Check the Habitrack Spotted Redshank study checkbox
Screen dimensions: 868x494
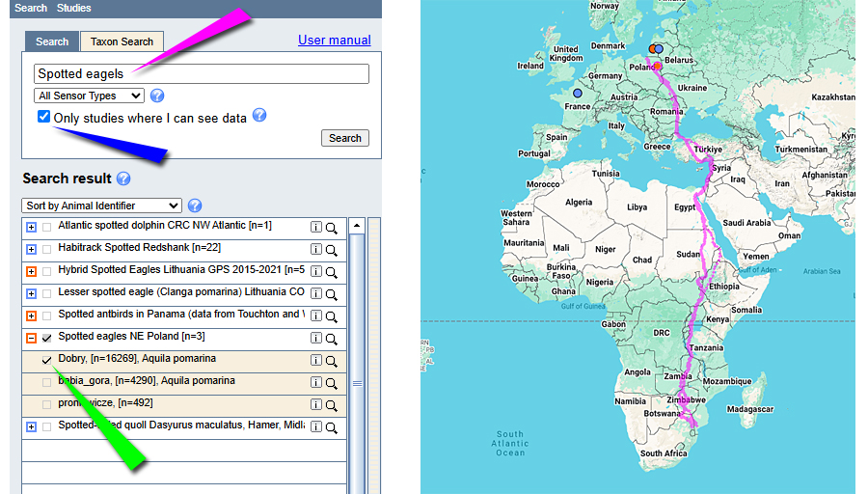tap(47, 249)
